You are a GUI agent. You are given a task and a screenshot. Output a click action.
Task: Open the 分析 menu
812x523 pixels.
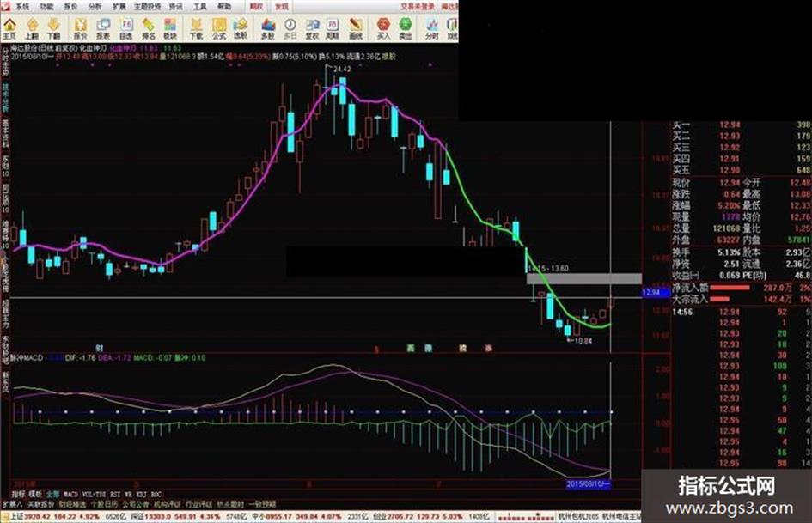pyautogui.click(x=95, y=7)
